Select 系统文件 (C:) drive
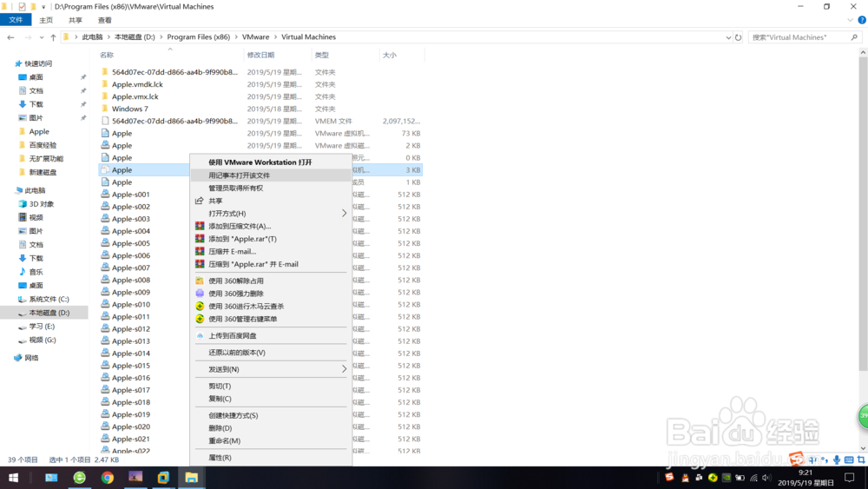The image size is (868, 489). click(49, 299)
